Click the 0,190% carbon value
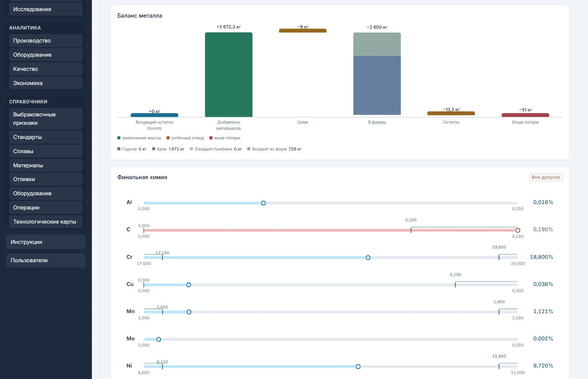Screen dimensions: 588x379 (x=543, y=229)
